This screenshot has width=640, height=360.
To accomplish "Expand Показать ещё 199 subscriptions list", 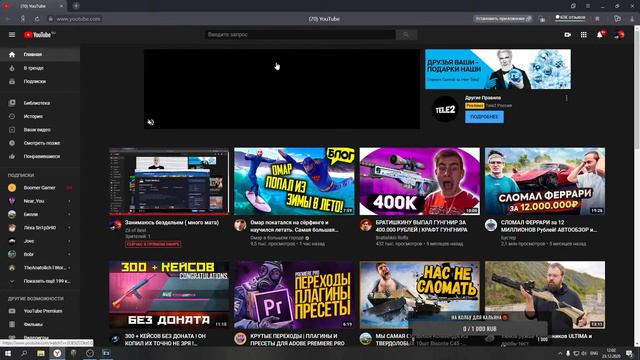I will pyautogui.click(x=40, y=281).
